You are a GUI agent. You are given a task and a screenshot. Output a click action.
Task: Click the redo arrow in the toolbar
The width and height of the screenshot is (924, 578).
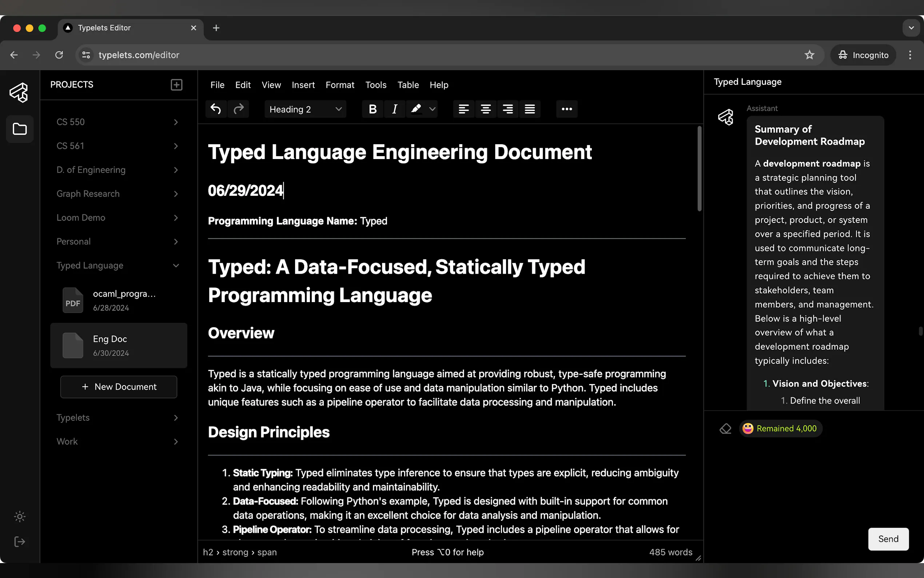point(238,109)
